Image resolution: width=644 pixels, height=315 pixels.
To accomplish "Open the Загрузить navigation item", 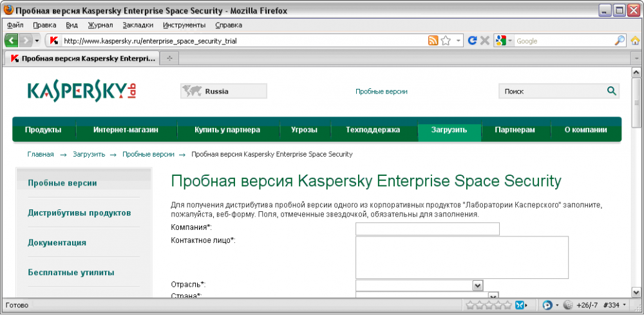I will pos(450,129).
